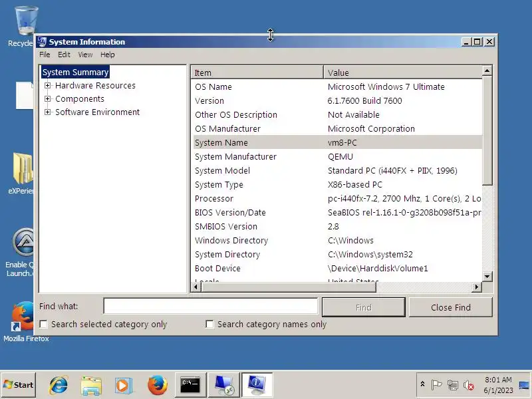Screen dimensions: 532x399
Task: Open the File menu
Action: coord(45,55)
